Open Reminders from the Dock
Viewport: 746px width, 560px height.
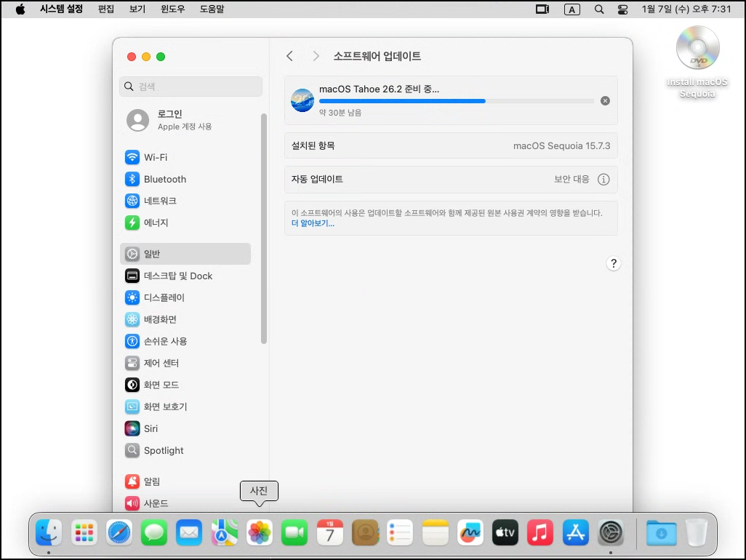(400, 532)
